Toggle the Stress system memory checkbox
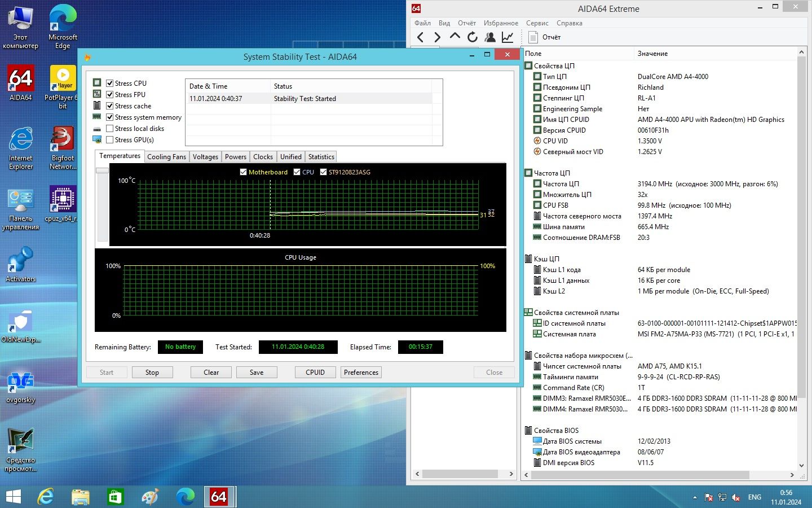Viewport: 812px width, 508px height. (110, 117)
